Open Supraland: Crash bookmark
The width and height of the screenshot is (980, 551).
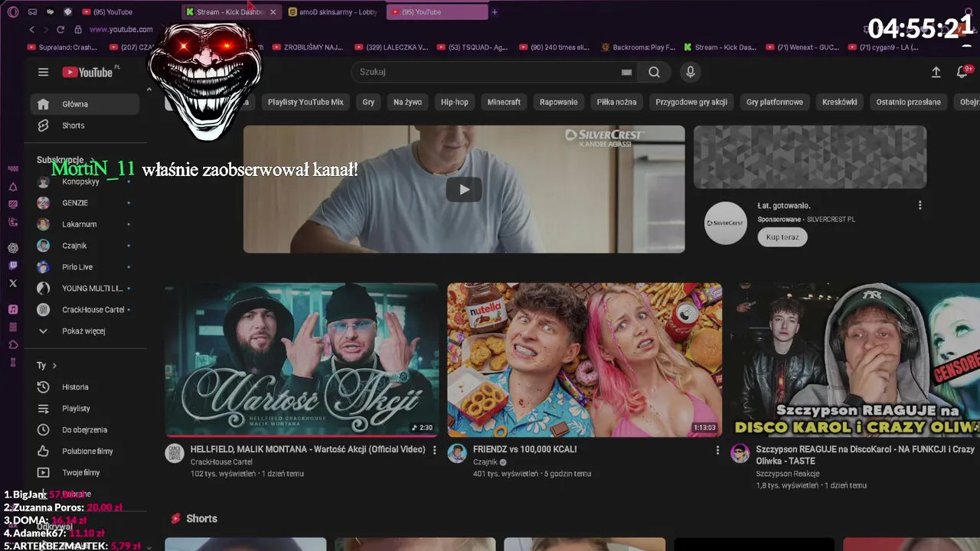[x=62, y=47]
